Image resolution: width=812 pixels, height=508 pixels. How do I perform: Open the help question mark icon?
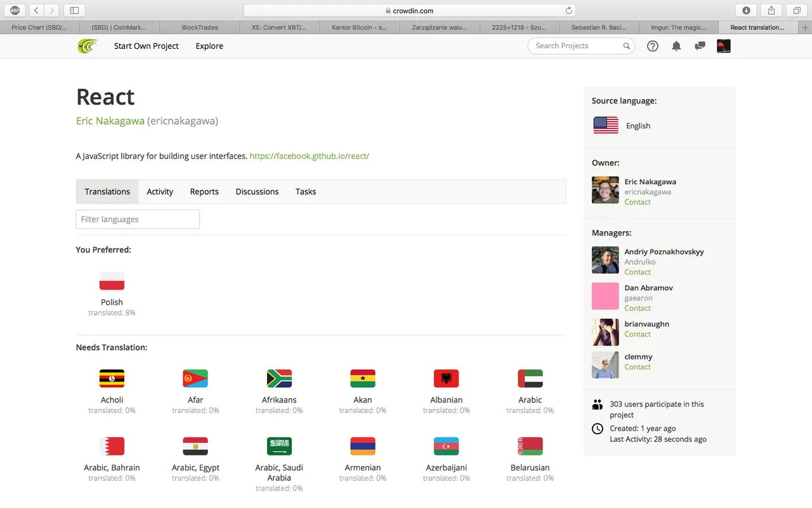[x=653, y=46]
